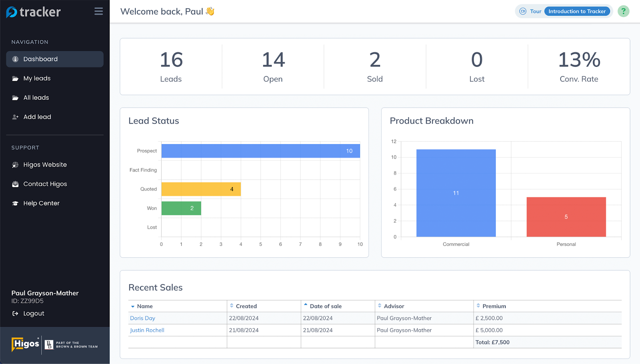Open the Introduction to Tracker tour
This screenshot has width=640, height=364.
point(577,11)
